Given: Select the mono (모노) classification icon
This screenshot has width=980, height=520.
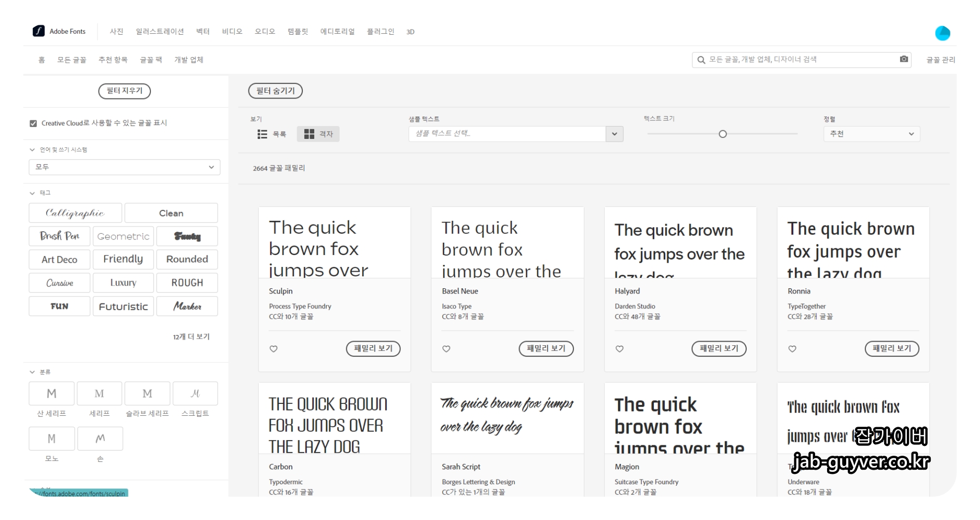Looking at the screenshot, I should click(52, 439).
